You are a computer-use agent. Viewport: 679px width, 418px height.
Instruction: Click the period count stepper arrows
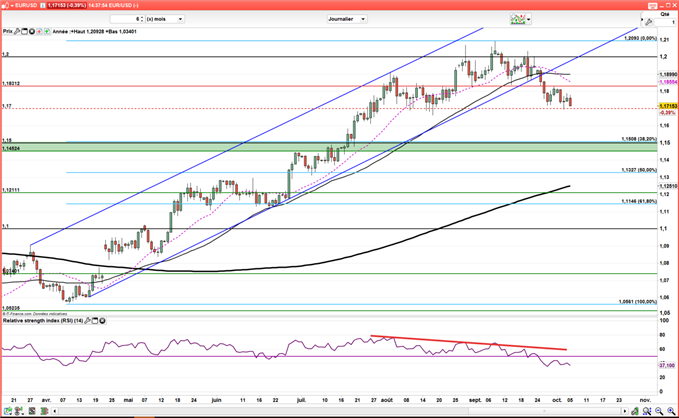click(x=142, y=19)
